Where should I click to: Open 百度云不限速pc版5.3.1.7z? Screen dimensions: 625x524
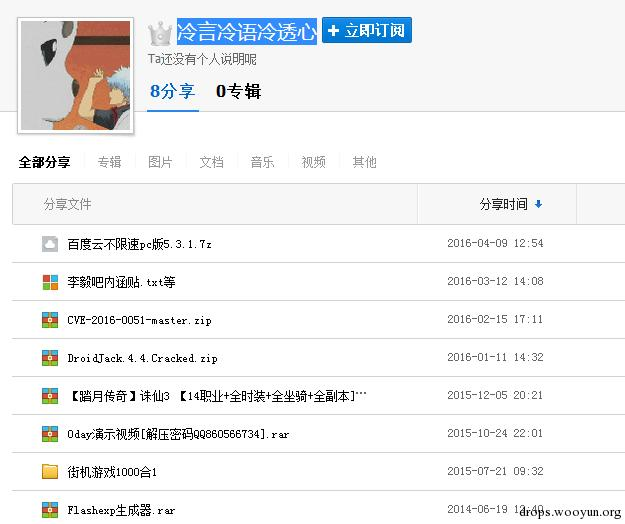click(140, 244)
